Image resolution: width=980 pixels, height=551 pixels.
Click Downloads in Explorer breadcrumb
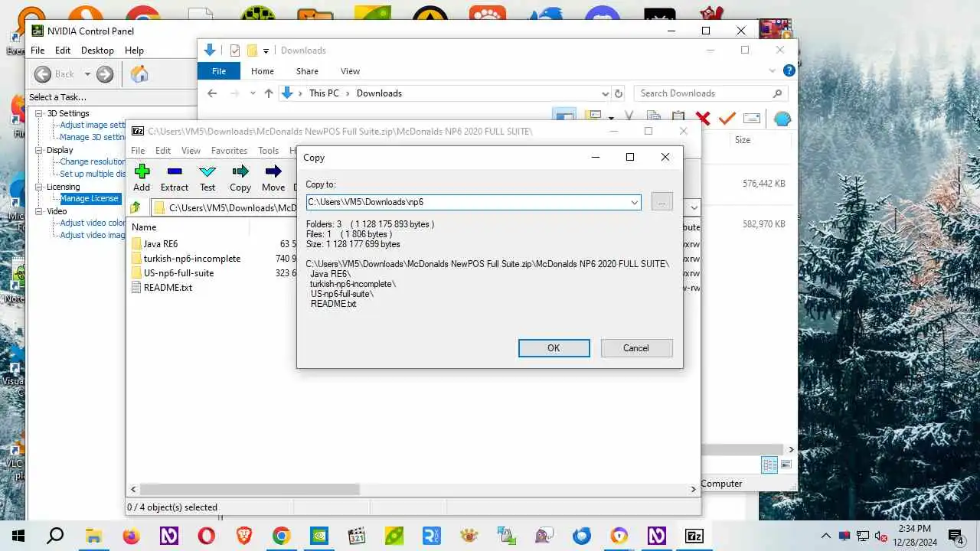click(379, 93)
